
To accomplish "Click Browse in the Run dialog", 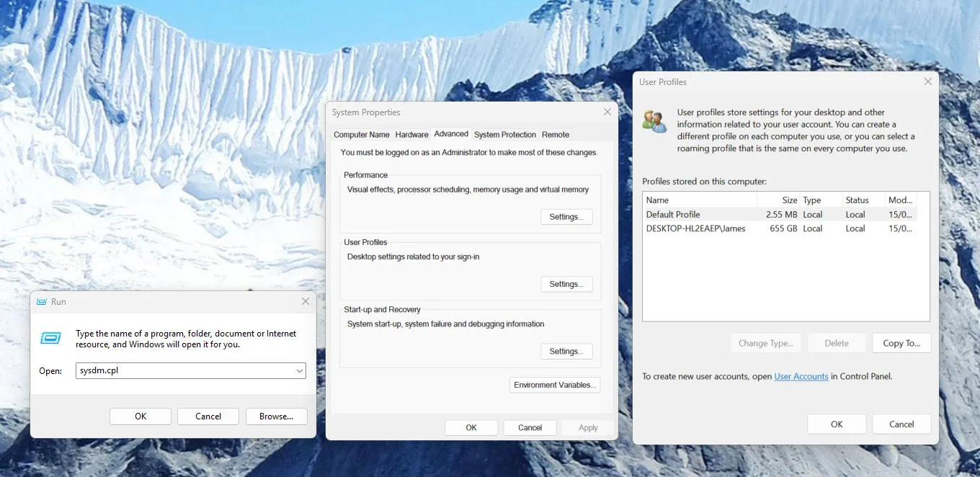I will [277, 416].
